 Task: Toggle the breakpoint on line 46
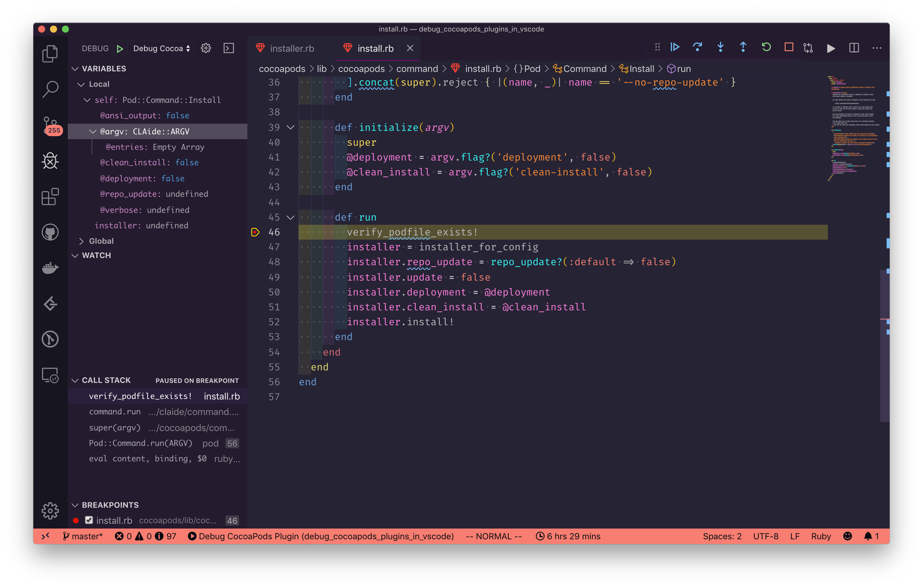click(x=255, y=232)
